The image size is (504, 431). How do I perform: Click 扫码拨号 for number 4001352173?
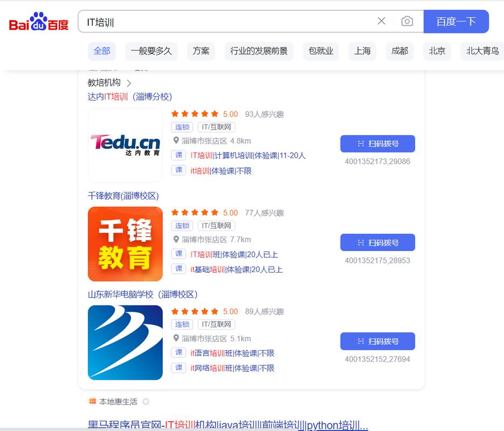(x=378, y=144)
